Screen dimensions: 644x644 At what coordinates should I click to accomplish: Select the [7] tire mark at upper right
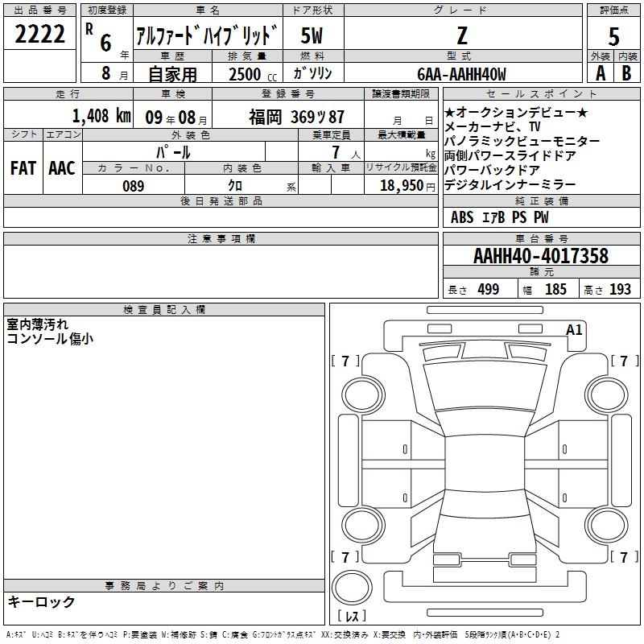pyautogui.click(x=623, y=361)
